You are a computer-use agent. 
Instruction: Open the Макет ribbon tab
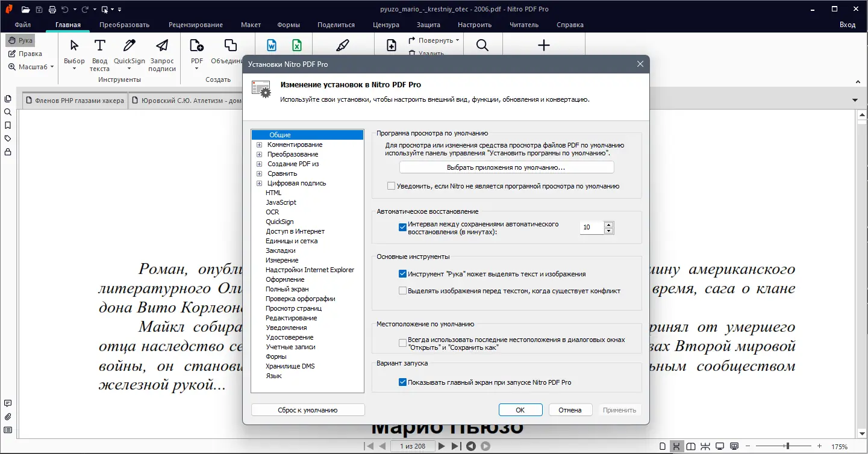pos(251,25)
